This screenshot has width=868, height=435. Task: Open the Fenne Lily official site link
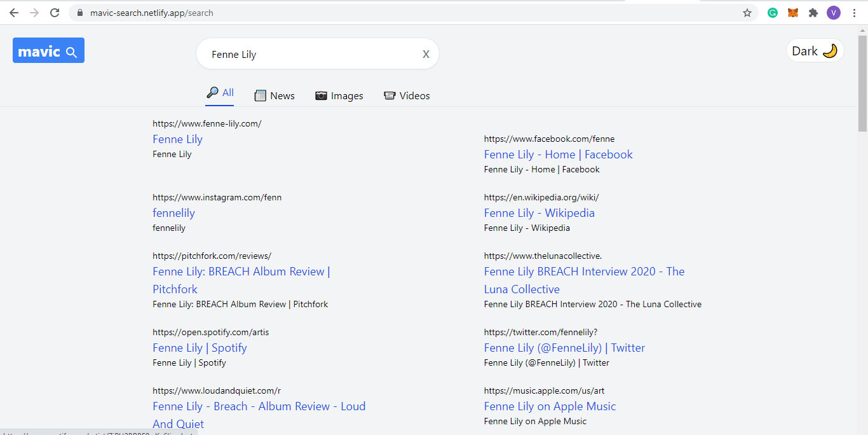click(x=177, y=139)
